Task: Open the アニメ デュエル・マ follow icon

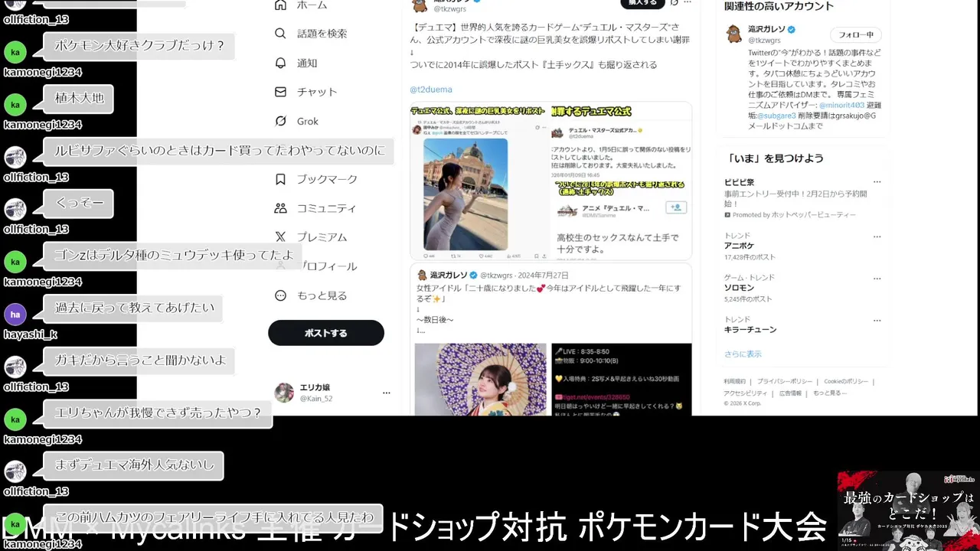Action: tap(676, 207)
